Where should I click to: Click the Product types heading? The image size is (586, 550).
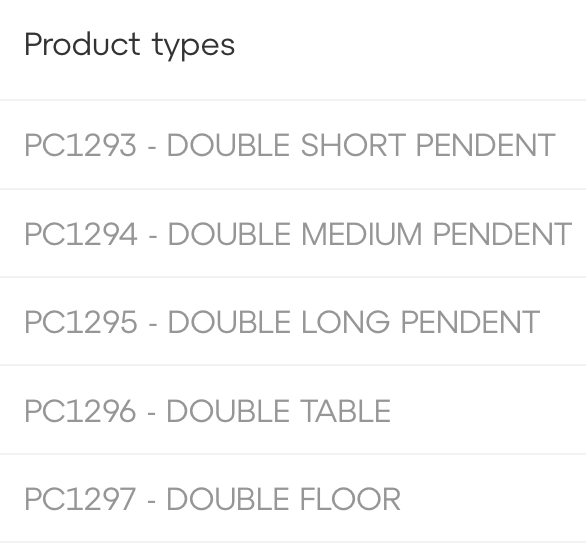point(130,45)
